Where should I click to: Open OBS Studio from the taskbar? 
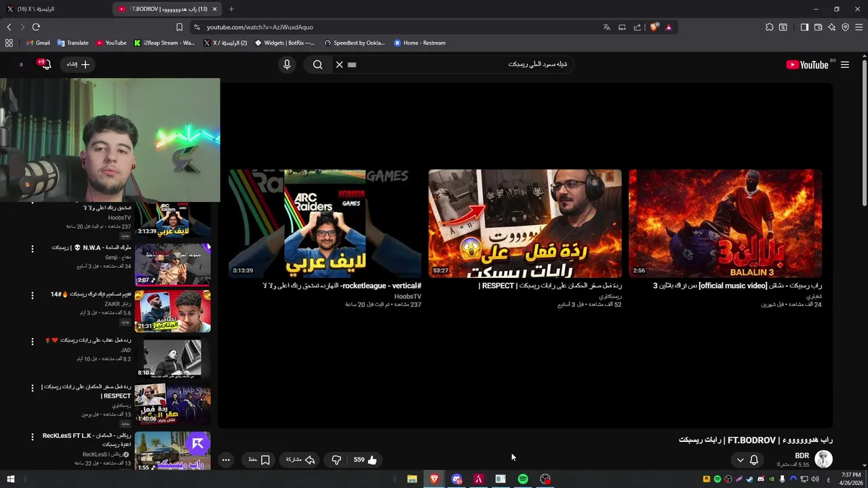545,479
